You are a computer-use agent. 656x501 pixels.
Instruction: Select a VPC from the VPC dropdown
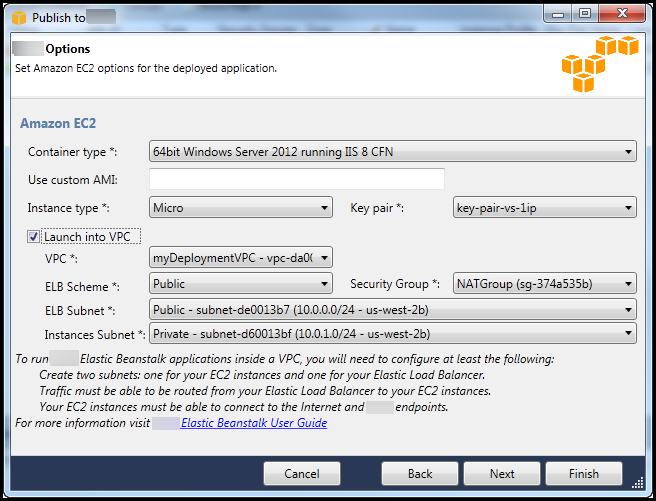(240, 258)
